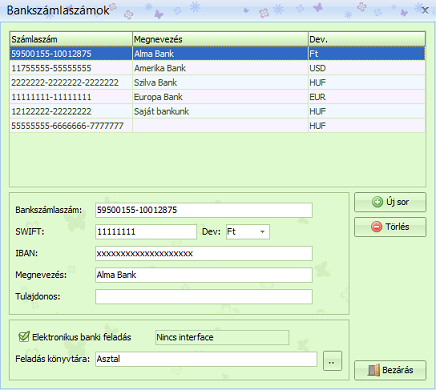Click HUF cell in Saját bankunk row

[x=367, y=111]
